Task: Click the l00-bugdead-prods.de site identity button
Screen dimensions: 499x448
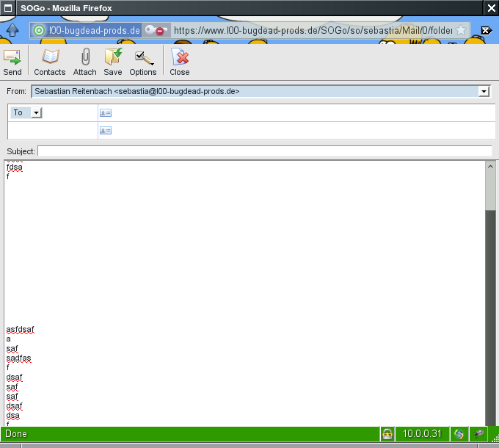Action: [x=87, y=30]
